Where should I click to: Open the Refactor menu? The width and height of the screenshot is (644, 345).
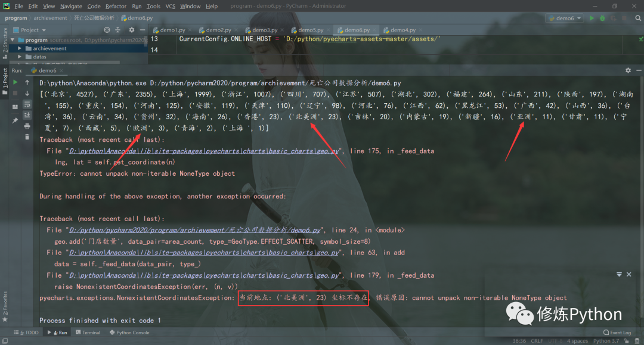(x=116, y=6)
